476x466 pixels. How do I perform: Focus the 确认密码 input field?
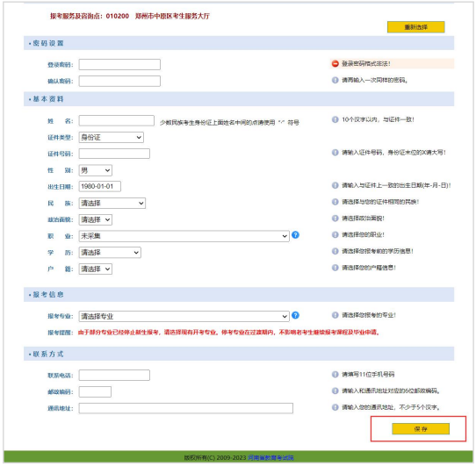point(119,81)
